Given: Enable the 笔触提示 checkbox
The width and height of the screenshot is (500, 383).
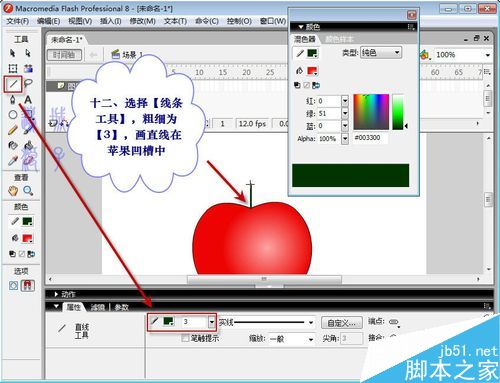Looking at the screenshot, I should click(185, 338).
